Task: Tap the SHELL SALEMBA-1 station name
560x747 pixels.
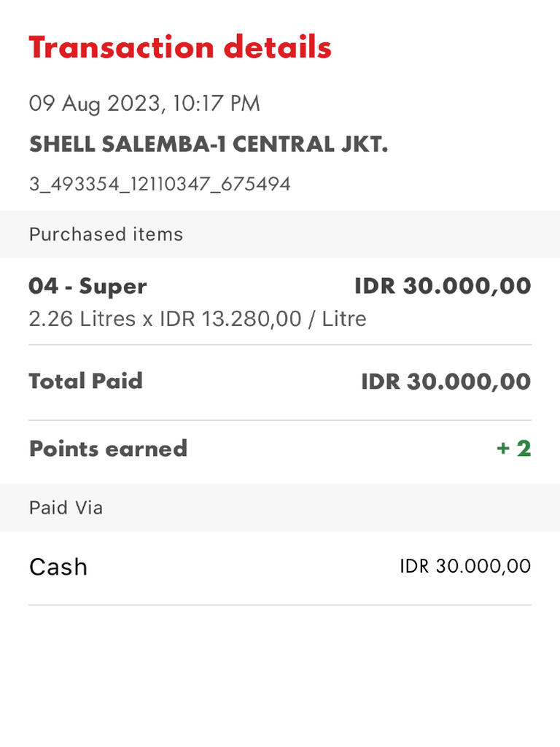Action: point(128,144)
